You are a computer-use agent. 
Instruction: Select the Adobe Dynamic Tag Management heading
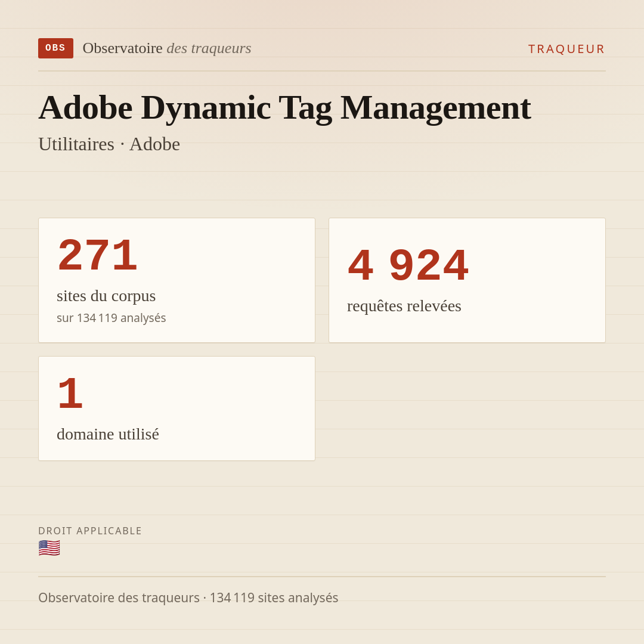[284, 107]
